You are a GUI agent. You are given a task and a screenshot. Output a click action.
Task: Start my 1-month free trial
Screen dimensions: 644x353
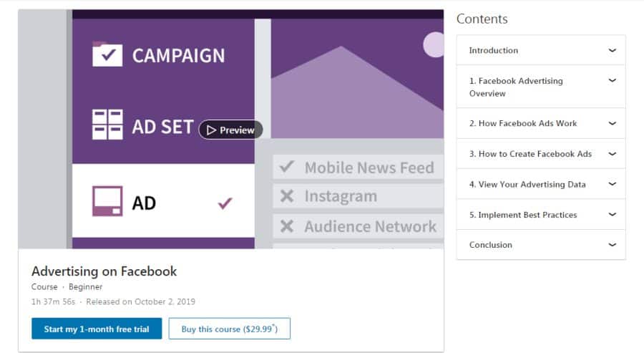point(97,329)
